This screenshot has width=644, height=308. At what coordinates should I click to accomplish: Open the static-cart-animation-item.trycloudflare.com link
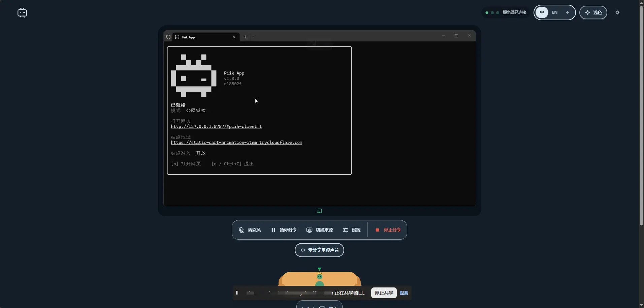pyautogui.click(x=236, y=143)
